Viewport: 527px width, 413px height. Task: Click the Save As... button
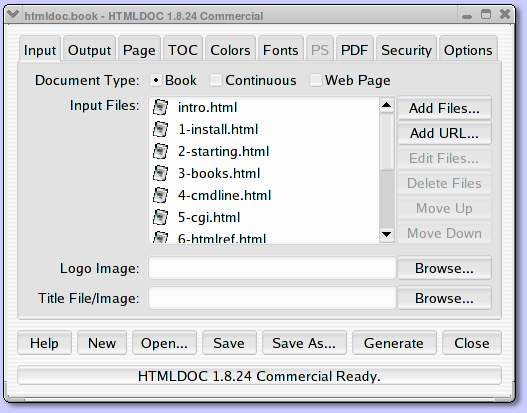[304, 343]
